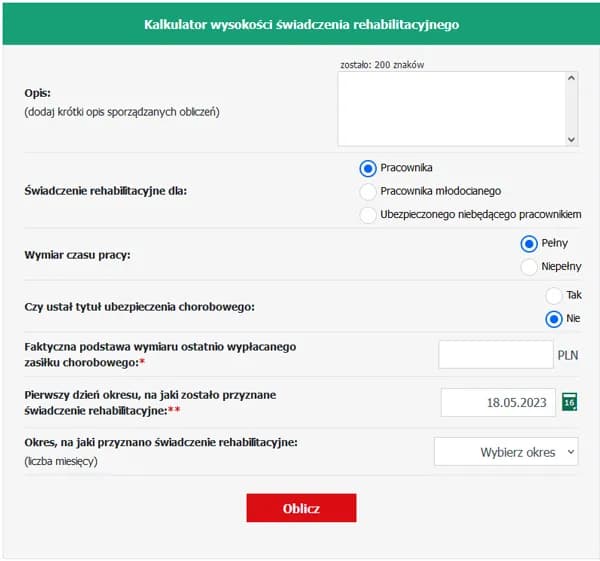Click the green calculator title header

301,24
